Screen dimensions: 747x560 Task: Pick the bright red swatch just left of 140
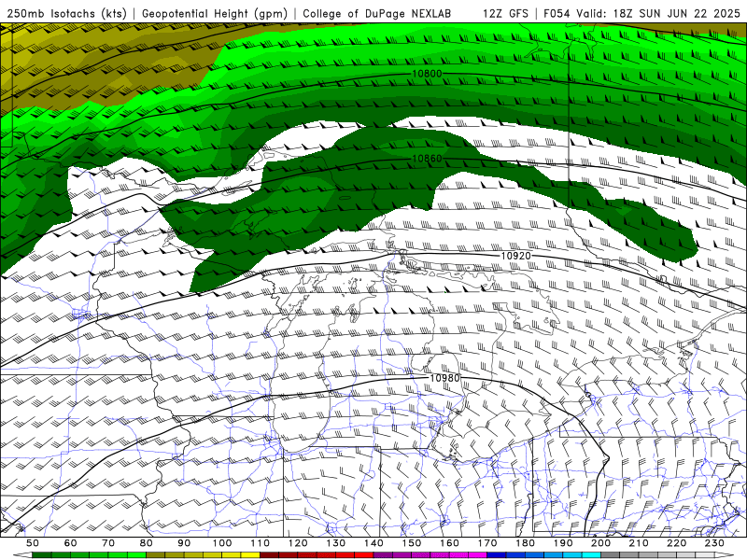click(x=364, y=555)
